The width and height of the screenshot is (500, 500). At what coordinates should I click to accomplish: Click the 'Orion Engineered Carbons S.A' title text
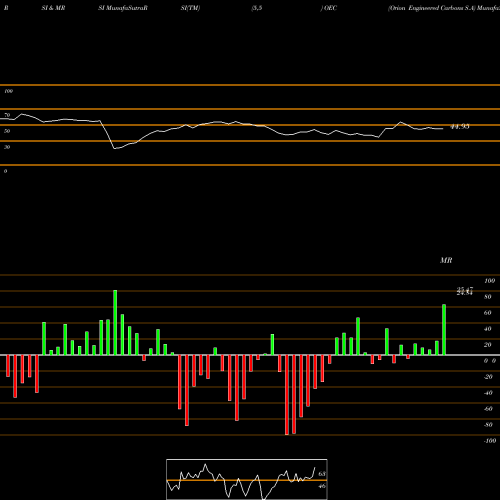(x=431, y=8)
